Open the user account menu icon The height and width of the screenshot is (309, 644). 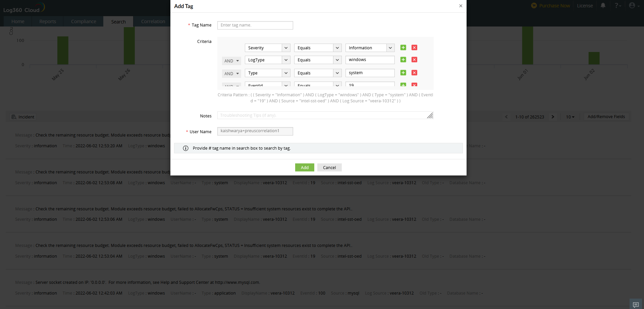[x=633, y=5]
